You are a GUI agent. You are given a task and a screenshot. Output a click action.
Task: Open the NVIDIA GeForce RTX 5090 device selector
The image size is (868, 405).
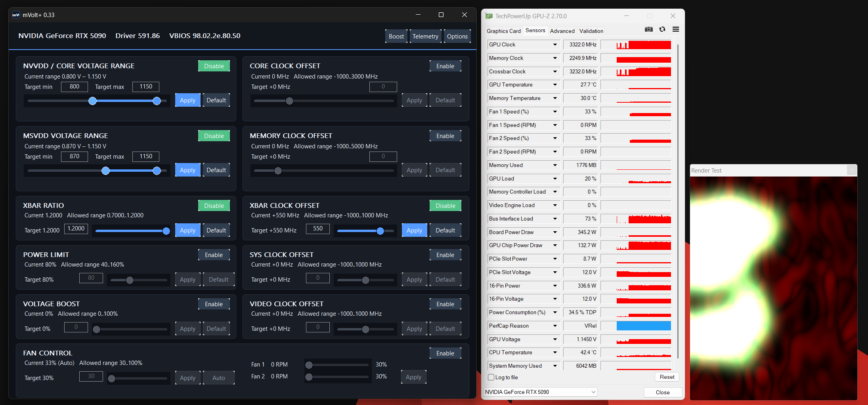pyautogui.click(x=540, y=392)
